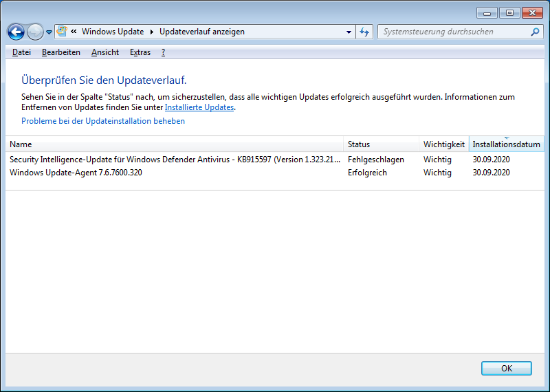Open the recent pages dropdown arrow

pyautogui.click(x=49, y=32)
